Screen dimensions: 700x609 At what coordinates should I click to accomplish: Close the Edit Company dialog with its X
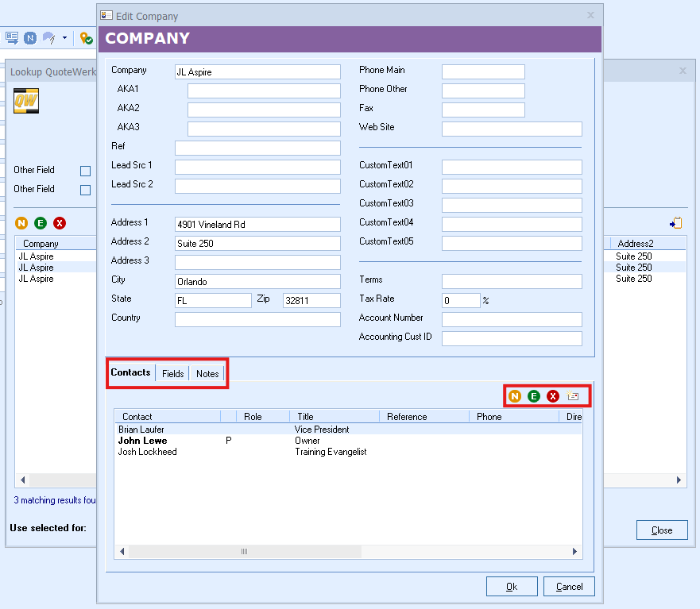(x=590, y=15)
